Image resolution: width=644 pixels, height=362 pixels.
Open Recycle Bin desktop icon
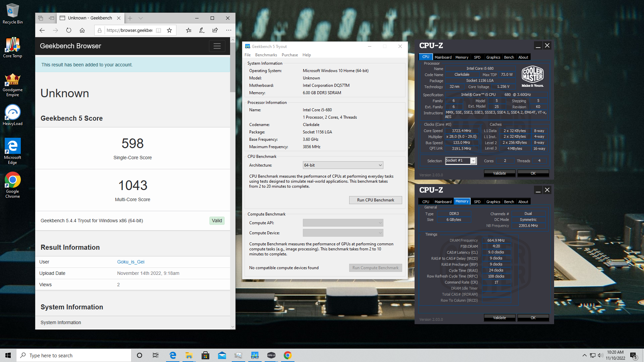pos(12,13)
